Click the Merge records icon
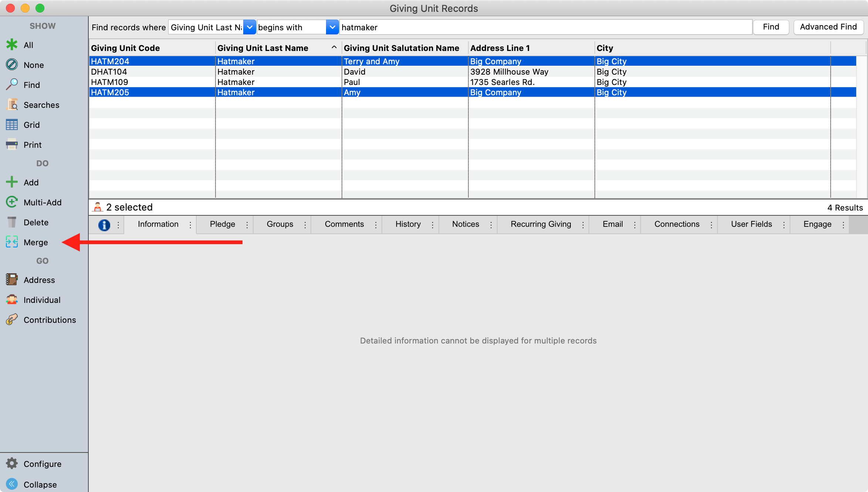 click(x=12, y=242)
